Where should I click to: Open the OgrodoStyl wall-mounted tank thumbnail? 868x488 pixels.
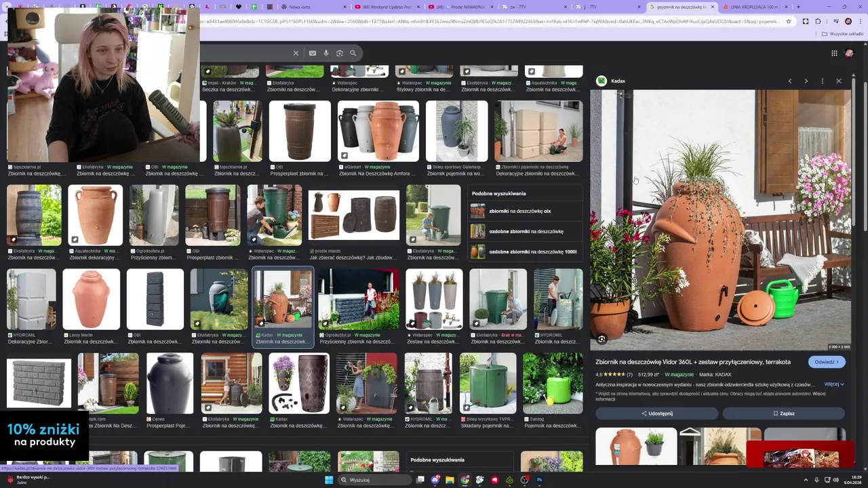point(359,300)
